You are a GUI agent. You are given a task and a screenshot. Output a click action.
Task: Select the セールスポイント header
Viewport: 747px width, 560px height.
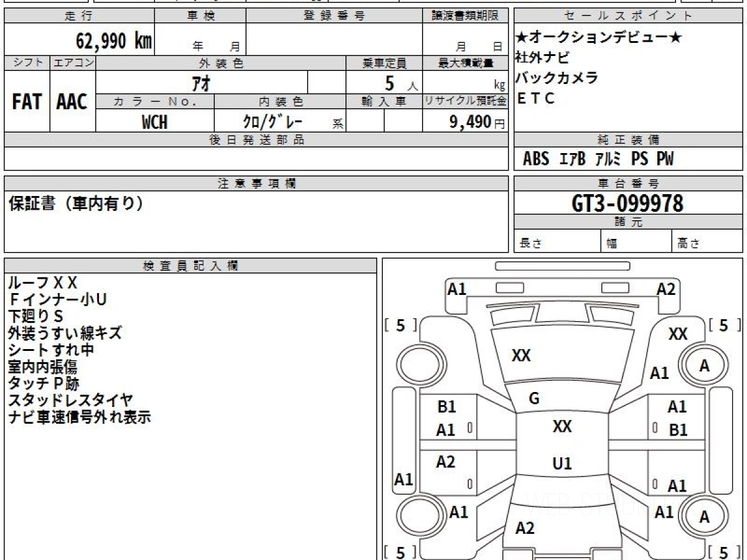pos(629,16)
